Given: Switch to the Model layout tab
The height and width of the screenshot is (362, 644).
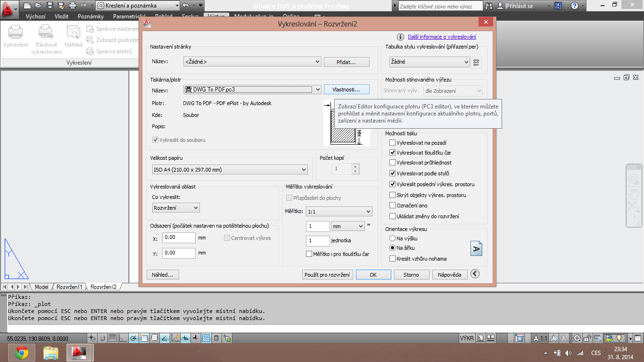Looking at the screenshot, I should point(41,287).
